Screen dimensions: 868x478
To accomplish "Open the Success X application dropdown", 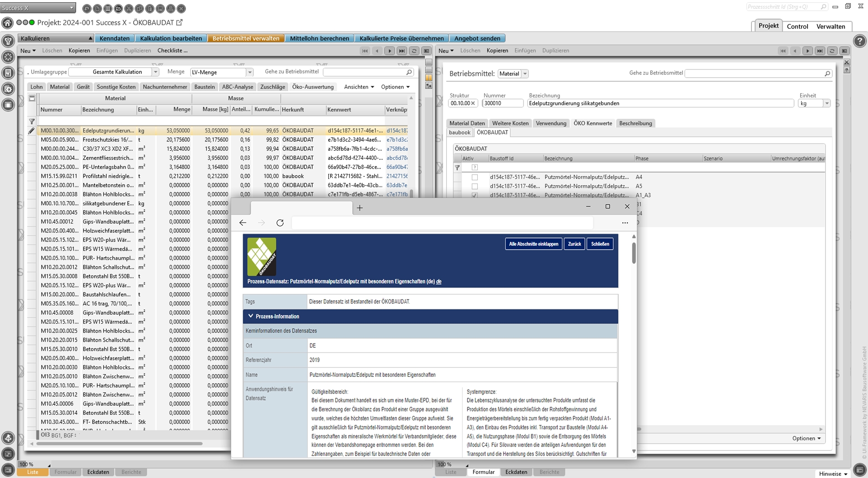I will 38,8.
